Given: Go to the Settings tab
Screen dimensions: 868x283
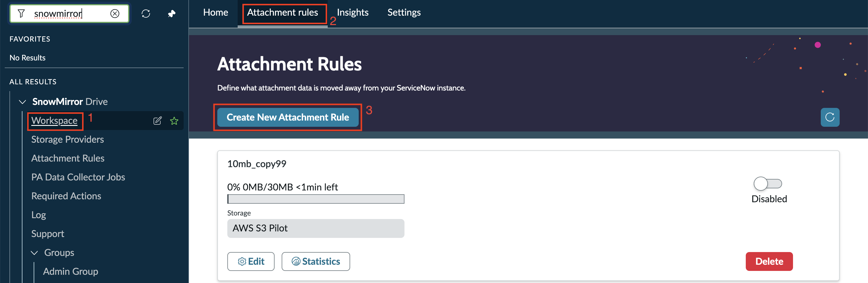Looking at the screenshot, I should [x=404, y=12].
